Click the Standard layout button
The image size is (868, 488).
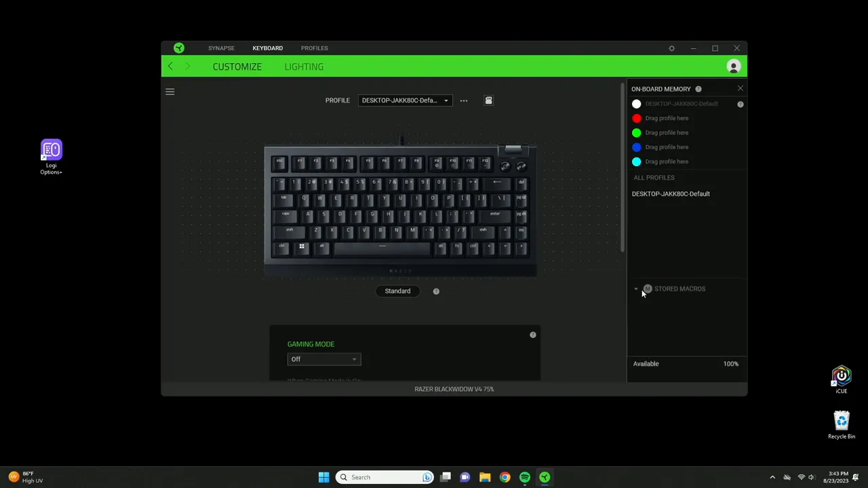click(x=397, y=291)
